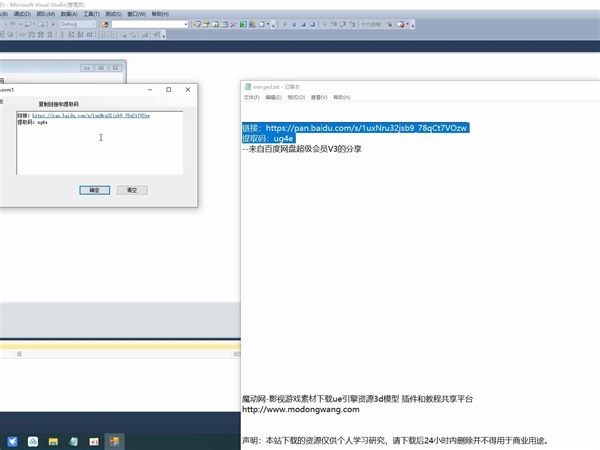Click the 值 column header in bottom panel

(x=19, y=354)
